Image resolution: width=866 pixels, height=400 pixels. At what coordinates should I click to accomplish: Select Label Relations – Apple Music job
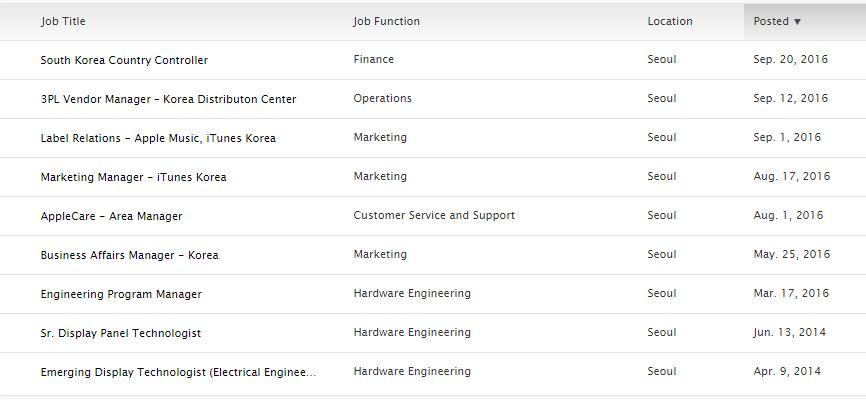click(x=158, y=138)
